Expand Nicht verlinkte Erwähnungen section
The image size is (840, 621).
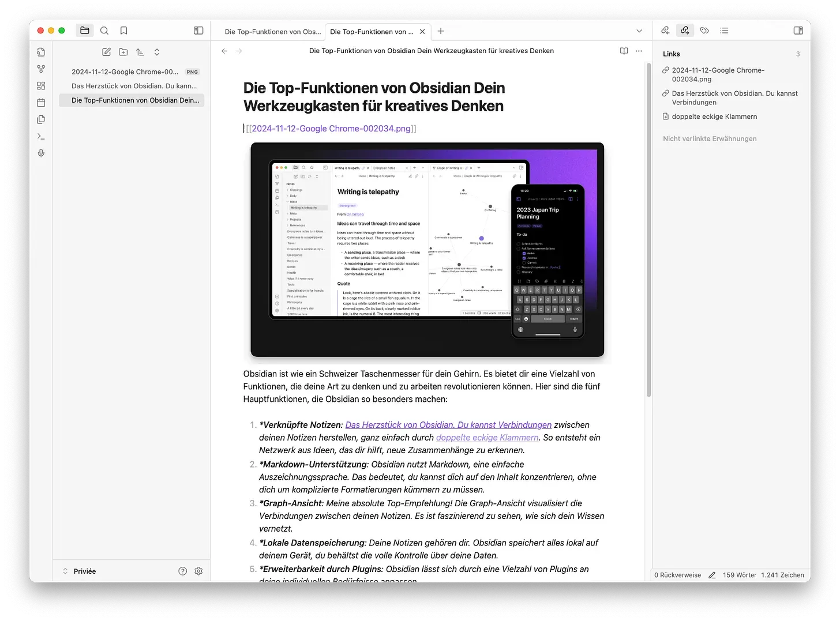click(x=709, y=138)
